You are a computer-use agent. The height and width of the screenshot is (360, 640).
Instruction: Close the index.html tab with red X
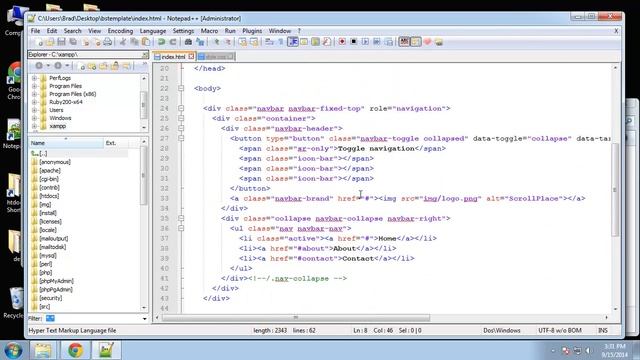pos(191,57)
